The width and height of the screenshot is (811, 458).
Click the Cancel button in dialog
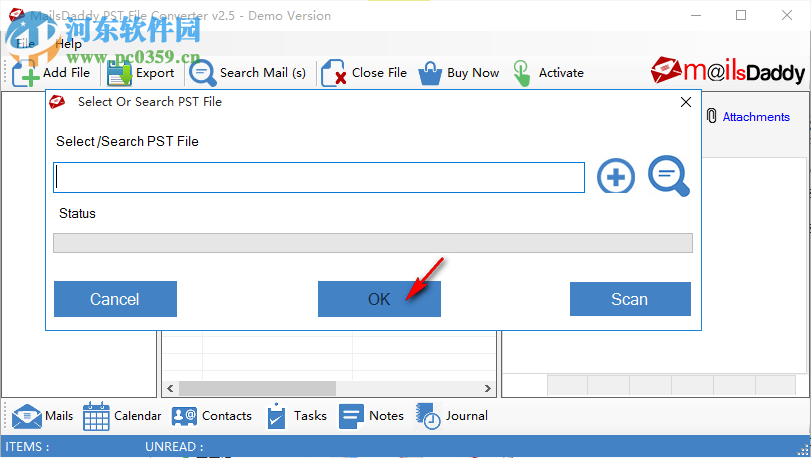tap(115, 299)
